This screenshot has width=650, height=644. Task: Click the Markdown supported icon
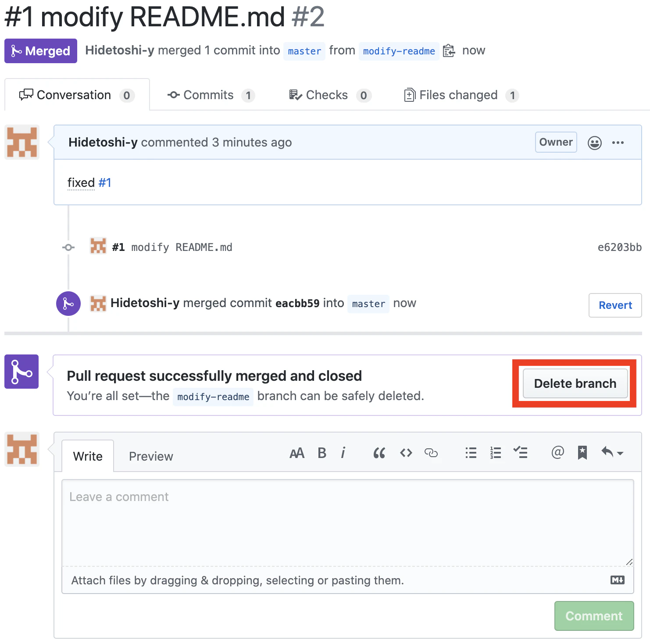tap(618, 580)
